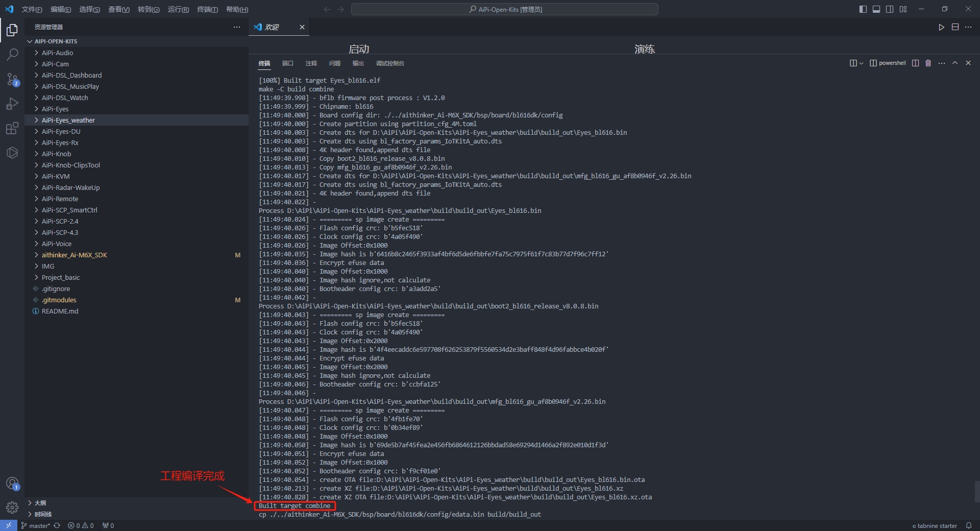Image resolution: width=980 pixels, height=531 pixels.
Task: Open the README.md file
Action: point(137,311)
